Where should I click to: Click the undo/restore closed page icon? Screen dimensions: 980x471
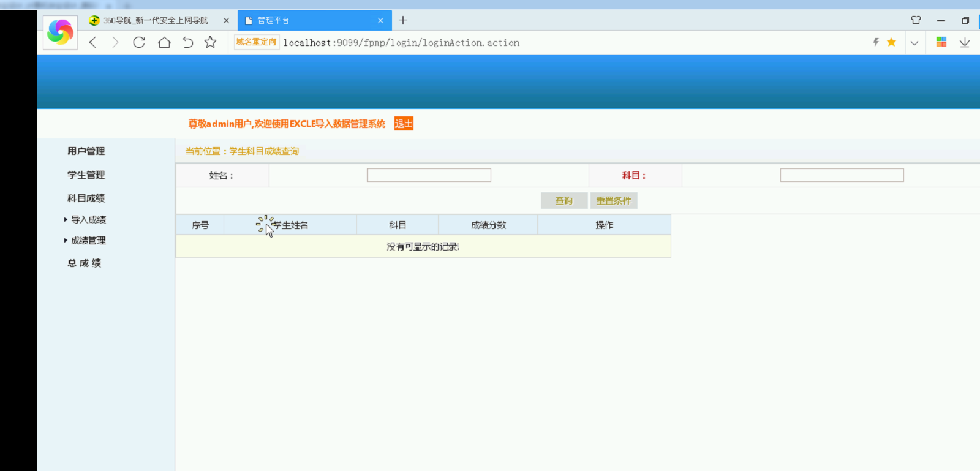click(187, 42)
